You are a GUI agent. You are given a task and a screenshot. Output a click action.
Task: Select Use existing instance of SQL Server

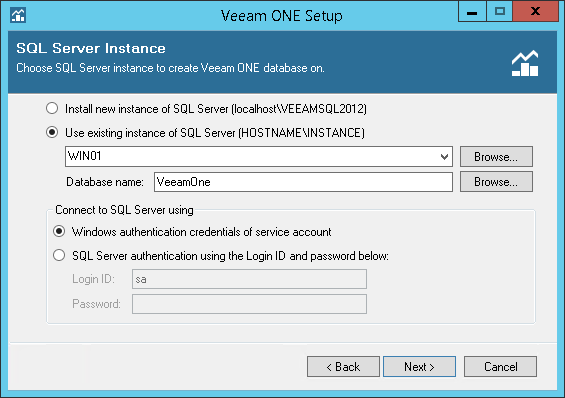tap(52, 132)
